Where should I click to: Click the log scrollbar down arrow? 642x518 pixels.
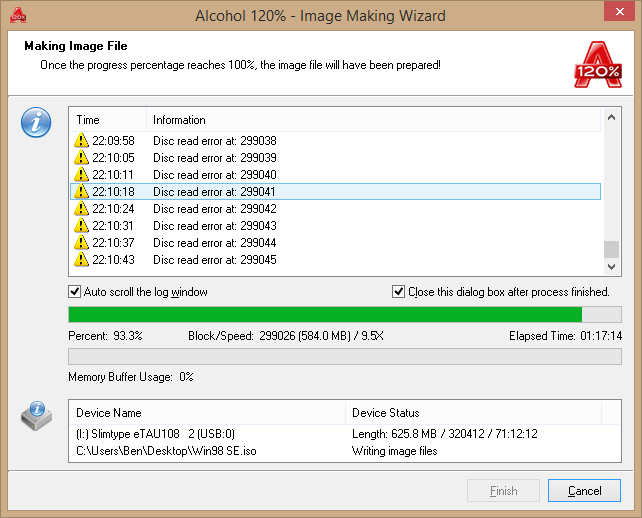click(611, 267)
